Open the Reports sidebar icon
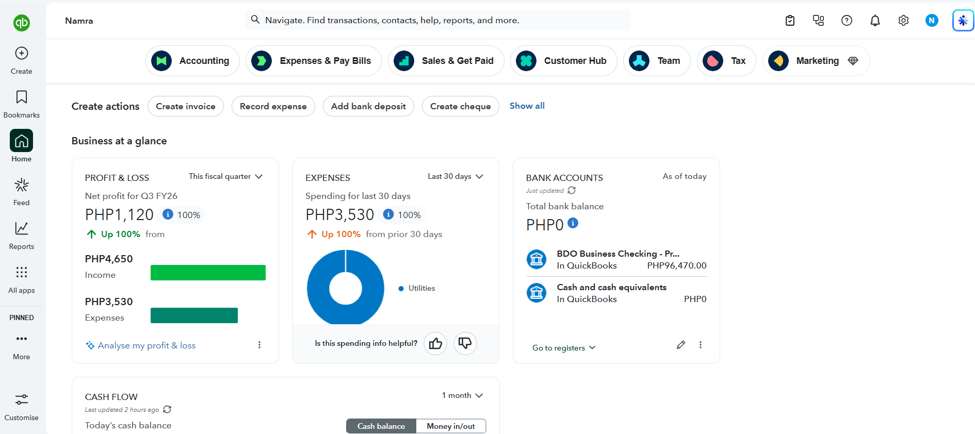 coord(21,229)
